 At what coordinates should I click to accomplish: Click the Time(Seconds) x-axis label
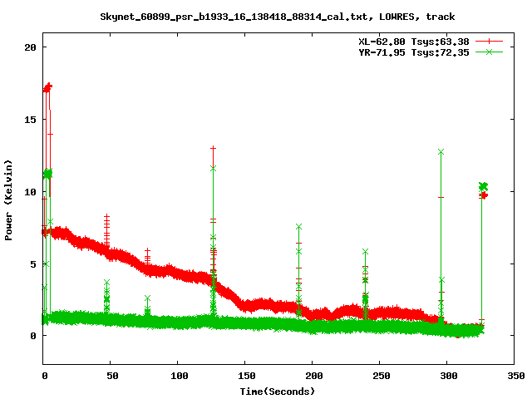click(277, 392)
